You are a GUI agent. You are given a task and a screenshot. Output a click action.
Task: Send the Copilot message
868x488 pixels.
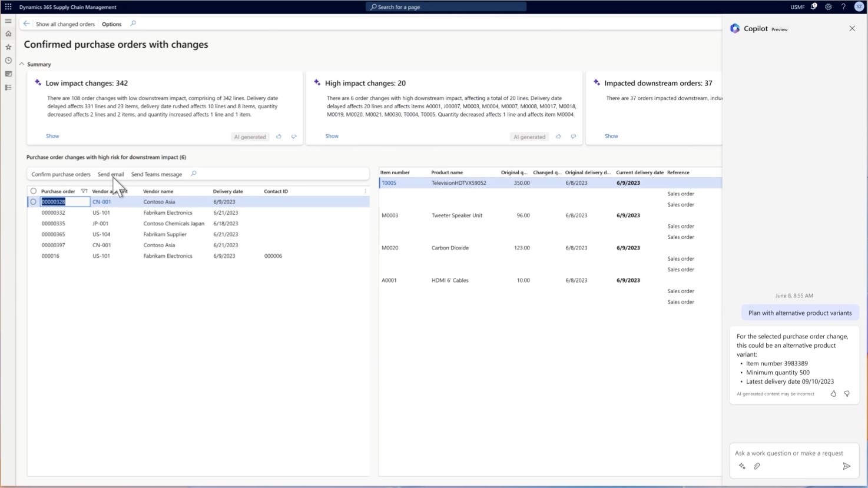pyautogui.click(x=846, y=466)
